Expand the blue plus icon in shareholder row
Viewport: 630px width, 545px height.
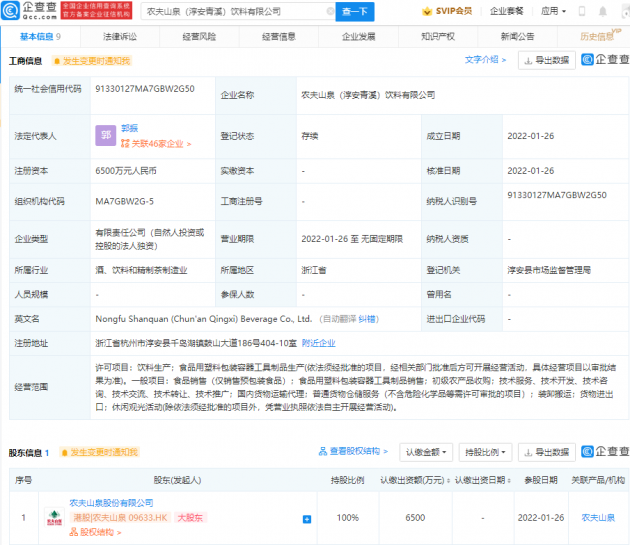[306, 519]
